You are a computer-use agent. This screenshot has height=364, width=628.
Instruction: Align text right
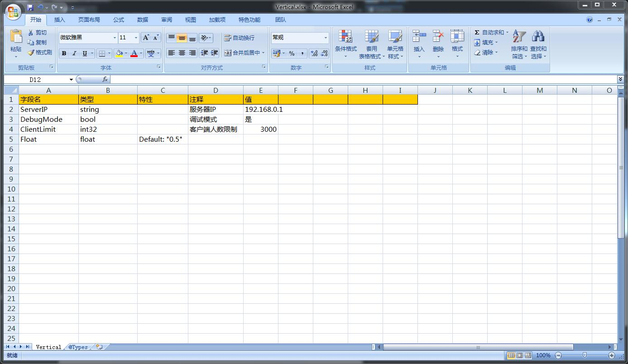click(x=192, y=53)
